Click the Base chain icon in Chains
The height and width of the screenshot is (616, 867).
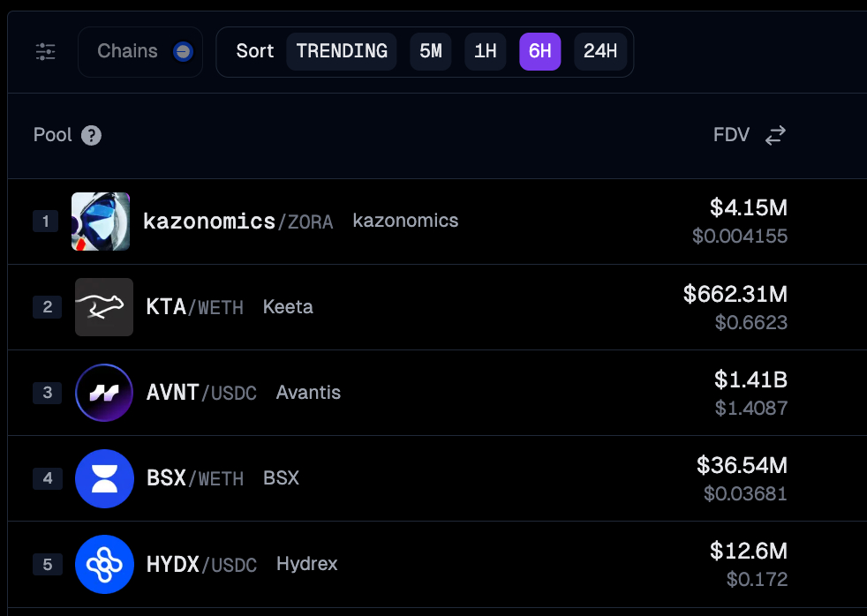[x=183, y=51]
